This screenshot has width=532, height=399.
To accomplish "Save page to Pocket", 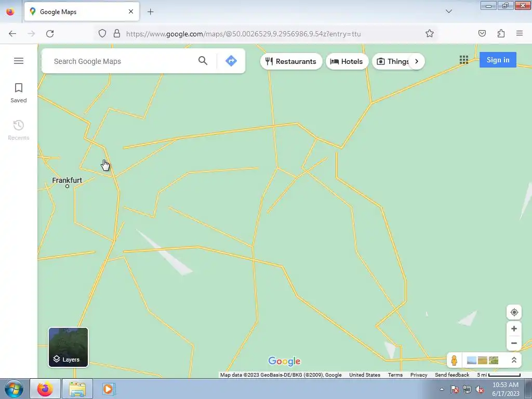I will click(482, 33).
